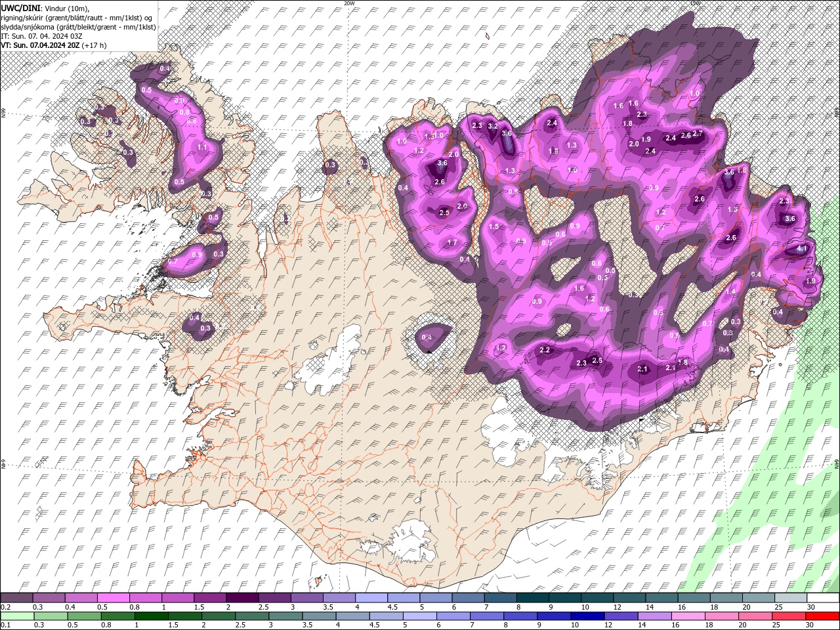Image resolution: width=840 pixels, height=630 pixels.
Task: Click the pale green 0.1–0.3 swatch in lower legend
Action: (16, 616)
